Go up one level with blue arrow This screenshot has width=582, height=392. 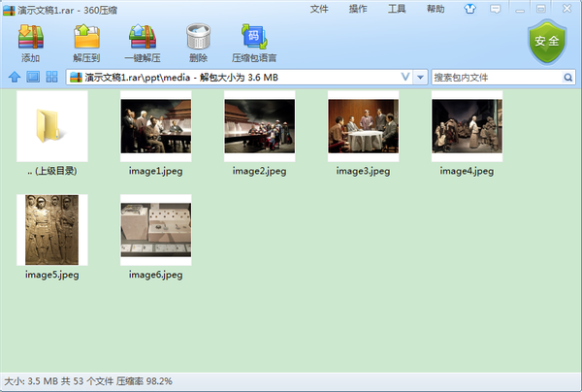pyautogui.click(x=15, y=78)
